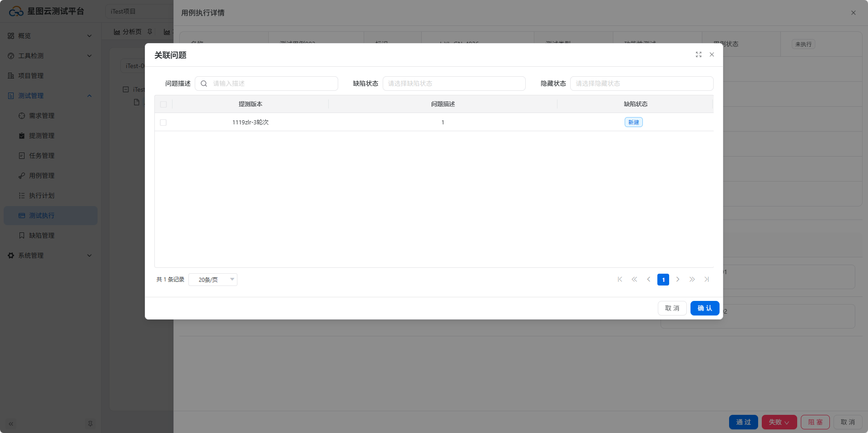Close the 关联问题 dialog
Image resolution: width=868 pixels, height=433 pixels.
tap(712, 54)
